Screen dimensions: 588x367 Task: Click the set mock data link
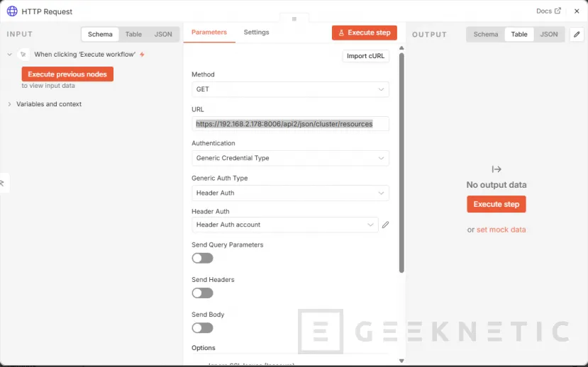(501, 230)
